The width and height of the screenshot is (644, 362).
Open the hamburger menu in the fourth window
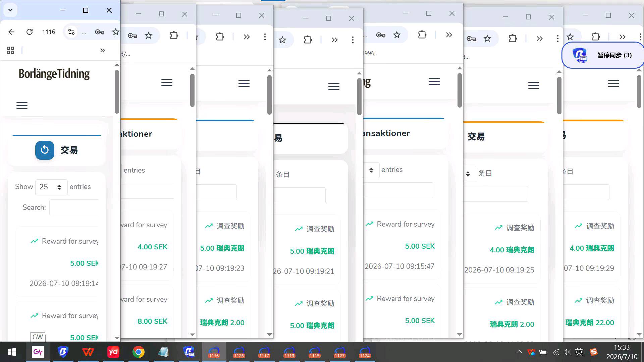tap(334, 87)
